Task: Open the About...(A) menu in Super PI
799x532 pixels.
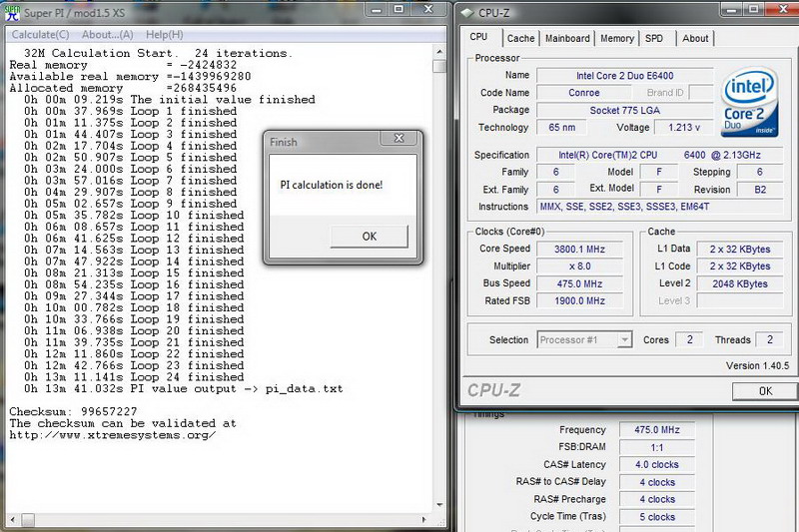Action: click(x=108, y=35)
